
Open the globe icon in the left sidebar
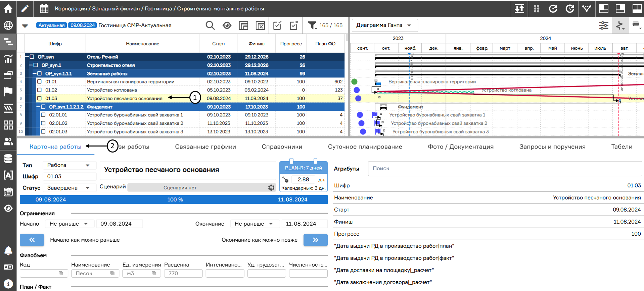(8, 25)
